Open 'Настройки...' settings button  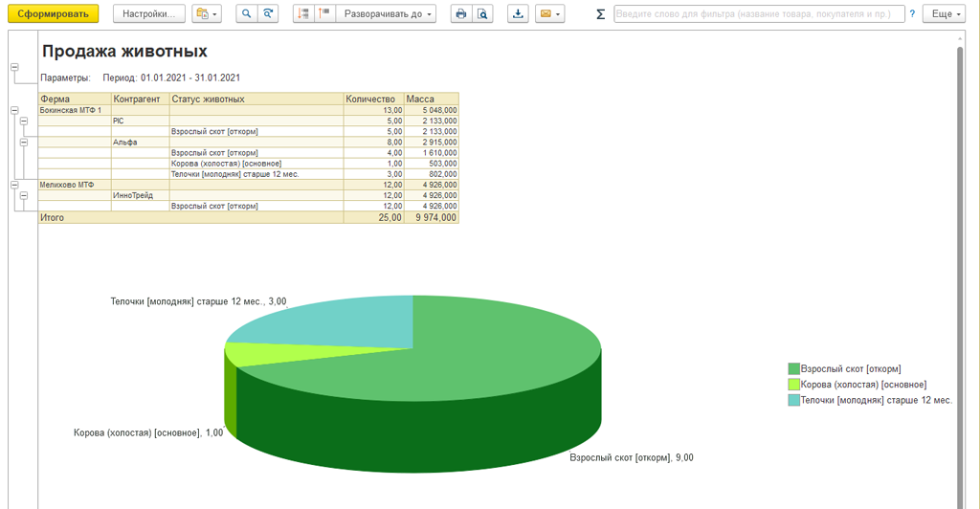coord(148,14)
